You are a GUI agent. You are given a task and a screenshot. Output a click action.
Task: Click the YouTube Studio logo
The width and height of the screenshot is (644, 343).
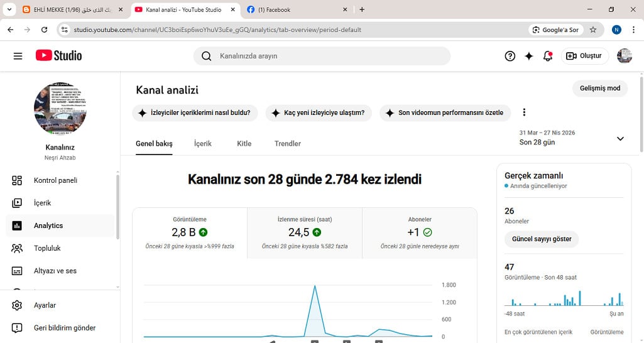tap(58, 55)
